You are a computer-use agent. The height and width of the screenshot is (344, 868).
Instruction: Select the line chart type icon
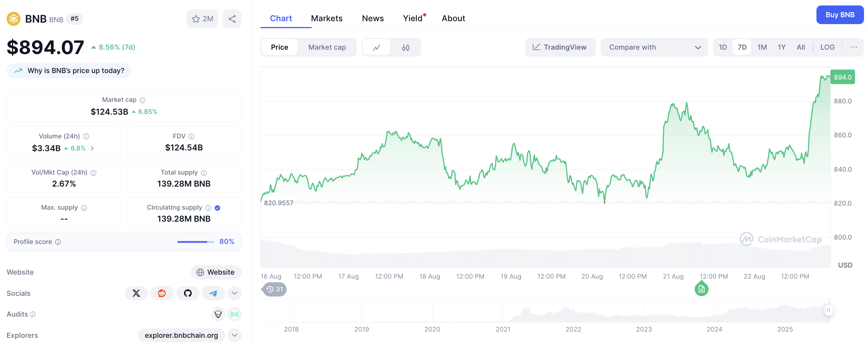pyautogui.click(x=377, y=47)
